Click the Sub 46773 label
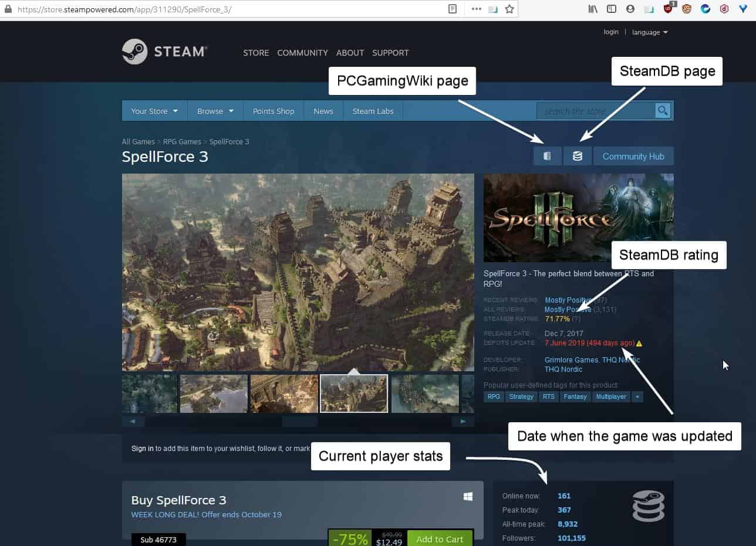The height and width of the screenshot is (546, 756). point(158,540)
